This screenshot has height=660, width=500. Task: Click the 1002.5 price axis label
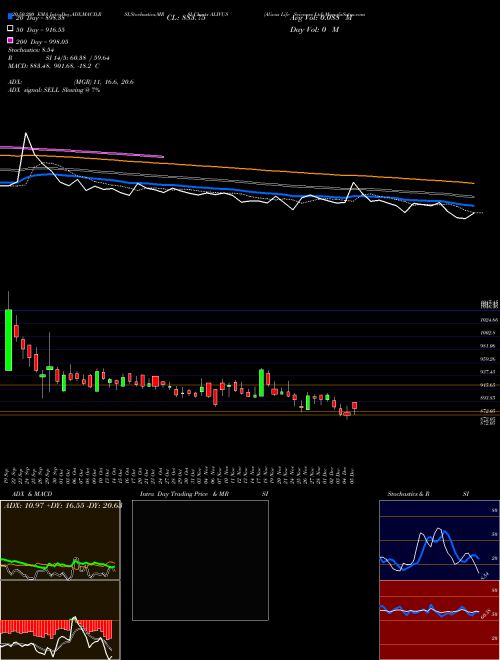[489, 333]
